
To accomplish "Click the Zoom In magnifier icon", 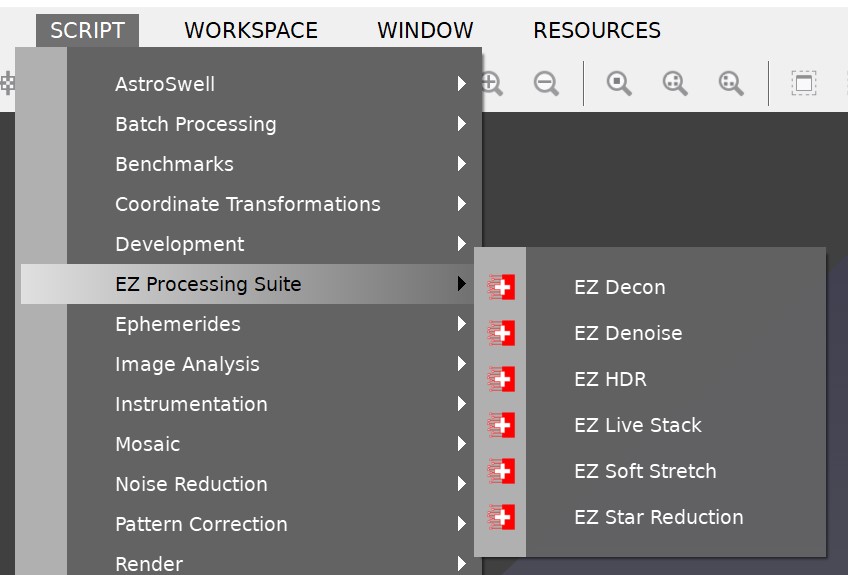I will pos(492,84).
